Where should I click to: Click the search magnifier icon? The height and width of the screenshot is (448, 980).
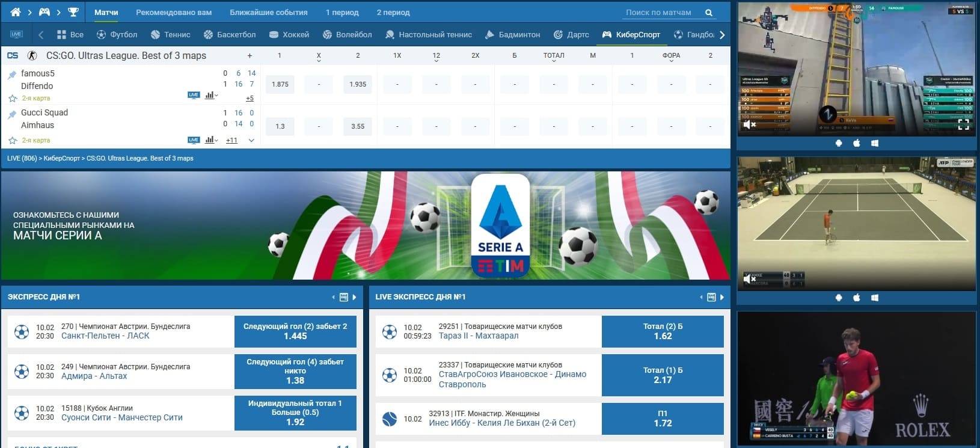tap(709, 13)
